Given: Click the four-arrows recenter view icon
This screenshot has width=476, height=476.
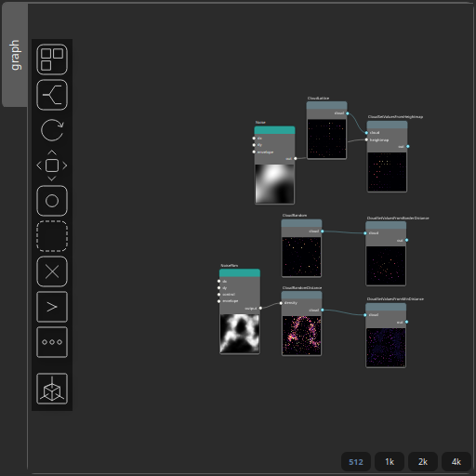Looking at the screenshot, I should (x=52, y=165).
